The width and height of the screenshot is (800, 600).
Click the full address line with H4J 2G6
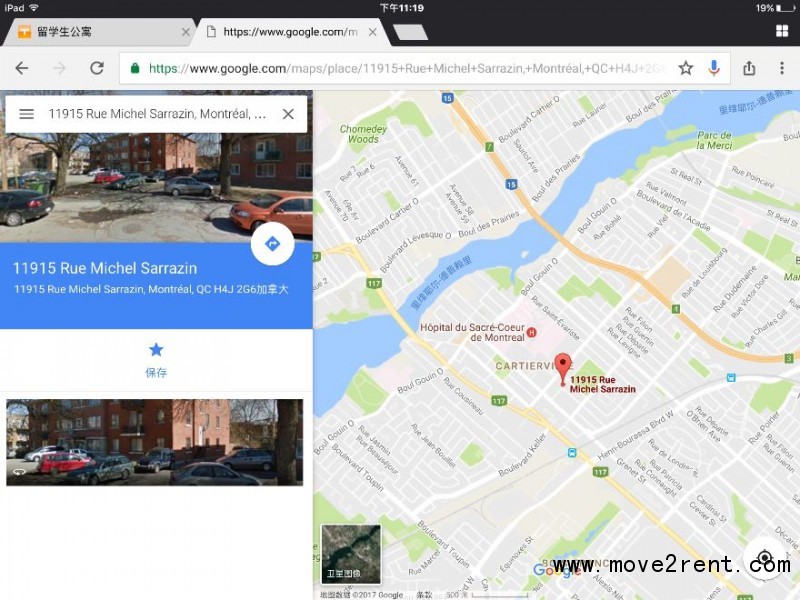[151, 289]
